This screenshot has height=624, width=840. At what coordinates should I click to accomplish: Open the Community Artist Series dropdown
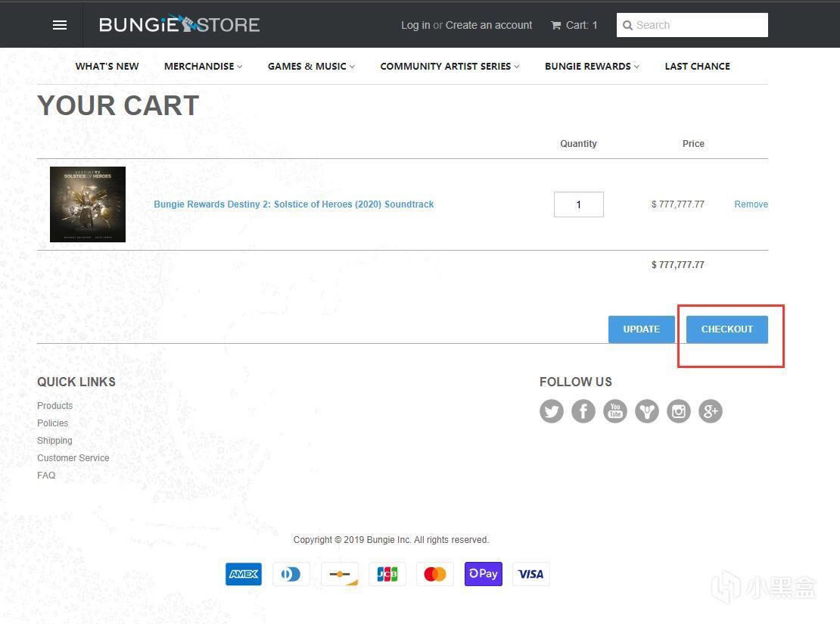pyautogui.click(x=450, y=67)
